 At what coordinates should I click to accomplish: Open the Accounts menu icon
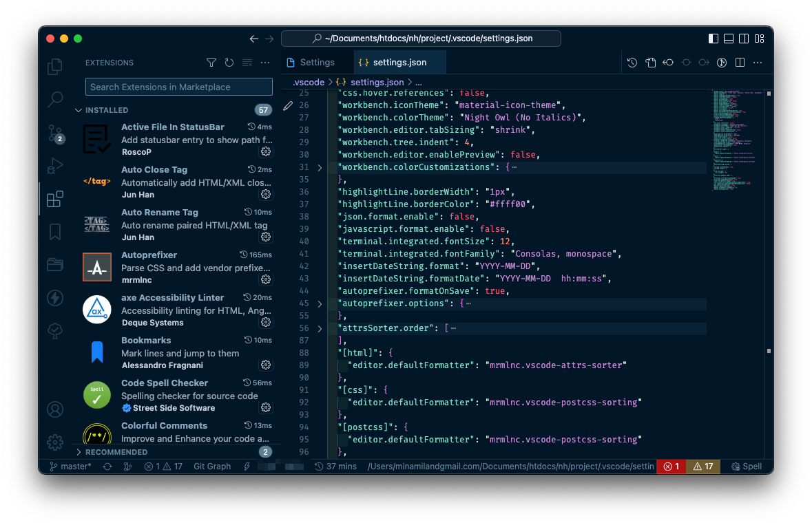pyautogui.click(x=55, y=409)
